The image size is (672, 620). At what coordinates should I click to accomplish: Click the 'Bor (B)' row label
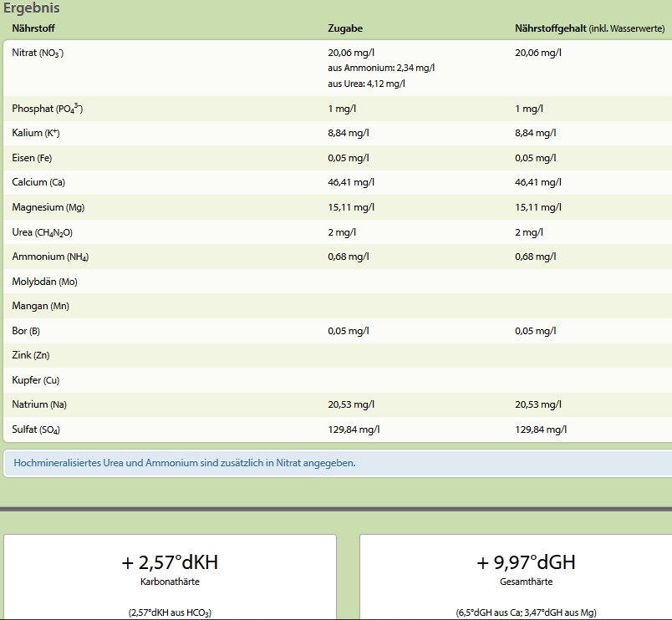click(x=26, y=331)
